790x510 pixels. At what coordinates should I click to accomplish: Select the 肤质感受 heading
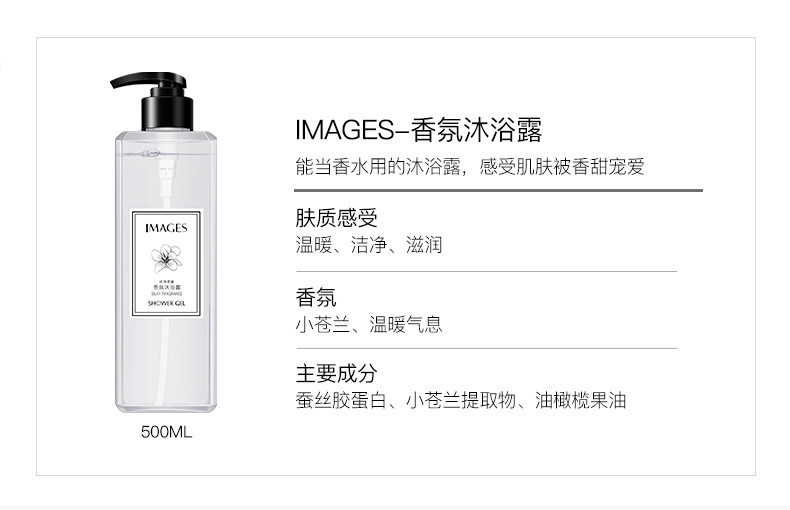pos(336,218)
